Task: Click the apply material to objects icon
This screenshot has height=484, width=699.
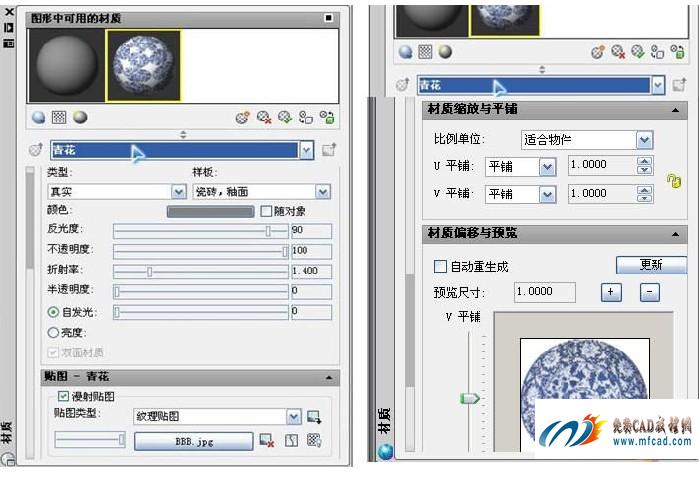Action: [285, 117]
